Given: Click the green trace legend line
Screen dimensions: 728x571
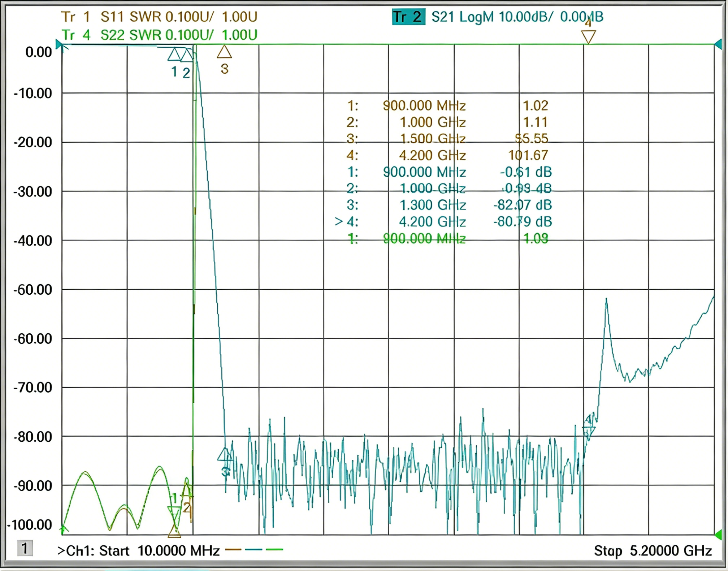Looking at the screenshot, I should click(274, 549).
